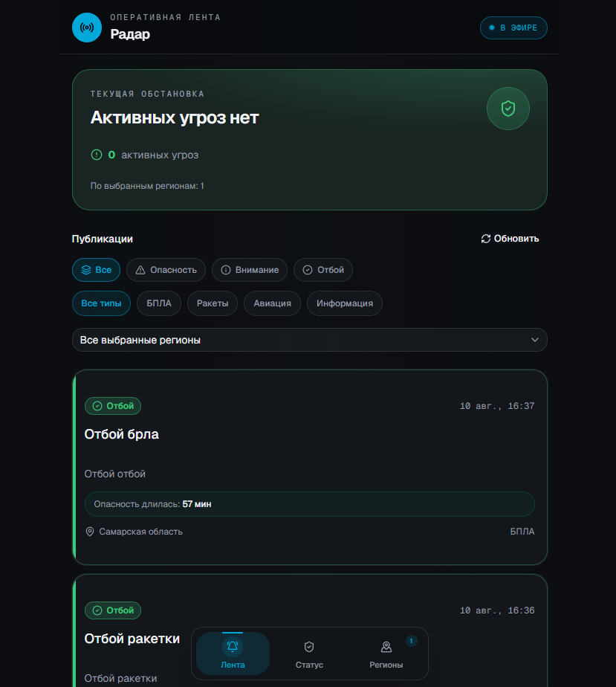Toggle the Отбой filter chip
This screenshot has width=616, height=687.
323,270
